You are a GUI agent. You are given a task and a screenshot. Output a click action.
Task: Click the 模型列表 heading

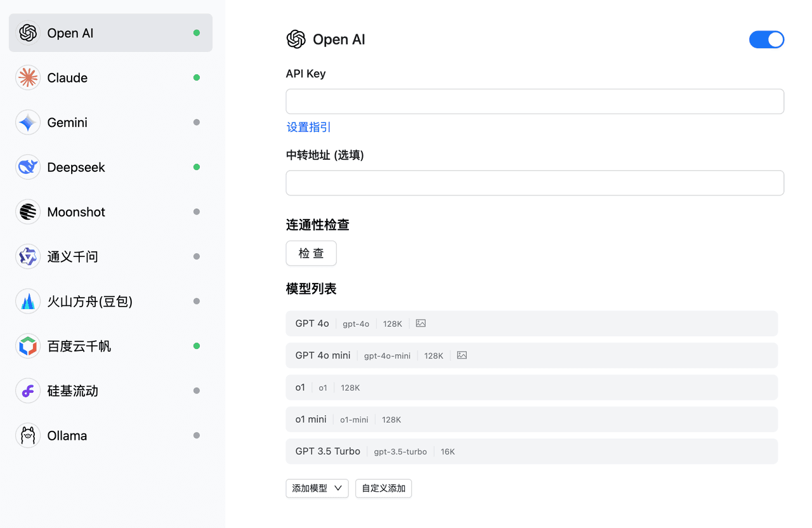pos(311,289)
